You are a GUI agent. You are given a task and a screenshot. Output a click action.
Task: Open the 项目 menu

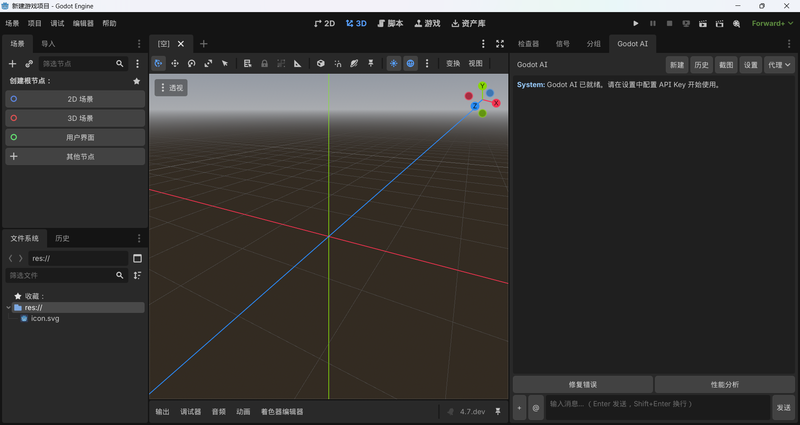click(x=35, y=23)
